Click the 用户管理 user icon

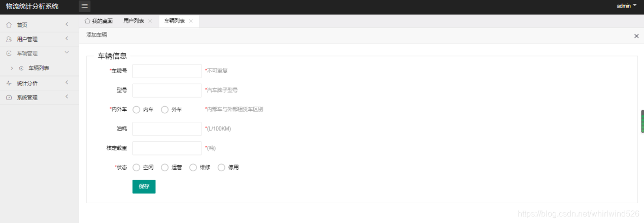point(9,39)
